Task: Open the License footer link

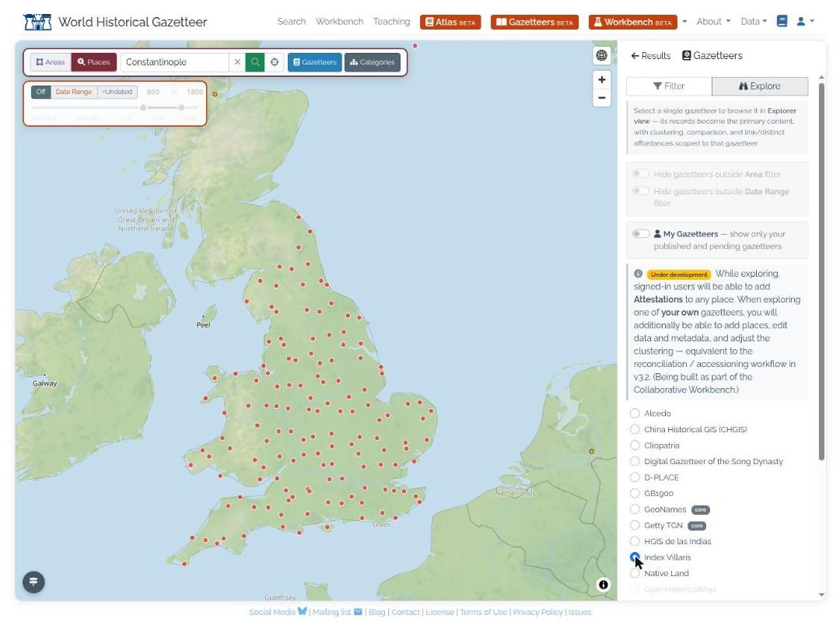Action: click(439, 612)
